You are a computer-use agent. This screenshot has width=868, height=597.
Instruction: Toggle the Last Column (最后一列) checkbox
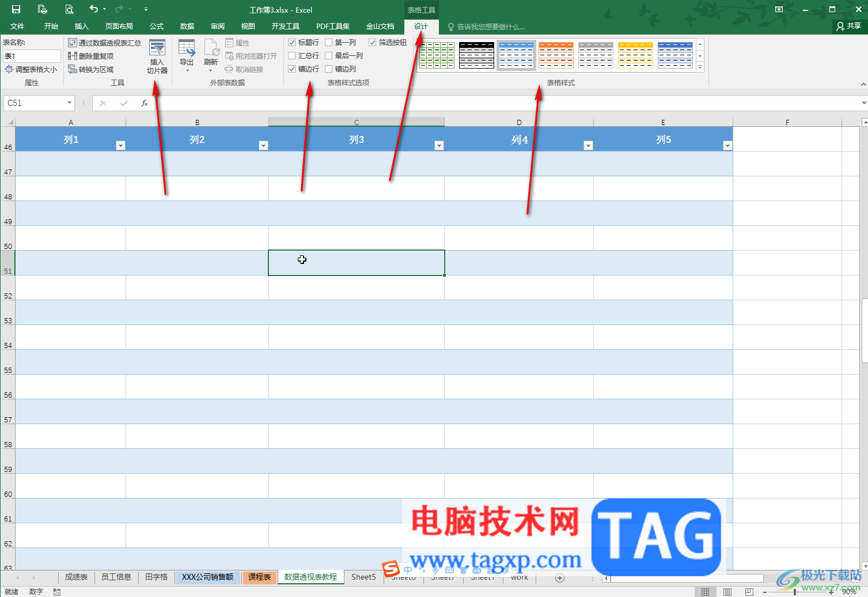tap(329, 55)
